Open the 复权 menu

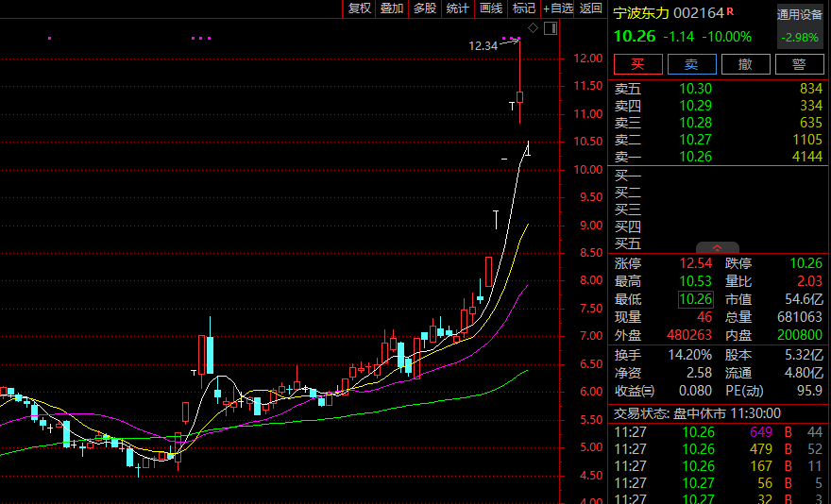click(x=360, y=8)
